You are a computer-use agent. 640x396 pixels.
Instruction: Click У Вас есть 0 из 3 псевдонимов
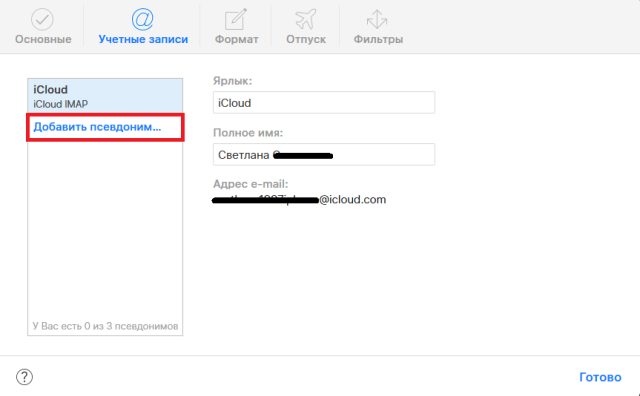(105, 326)
